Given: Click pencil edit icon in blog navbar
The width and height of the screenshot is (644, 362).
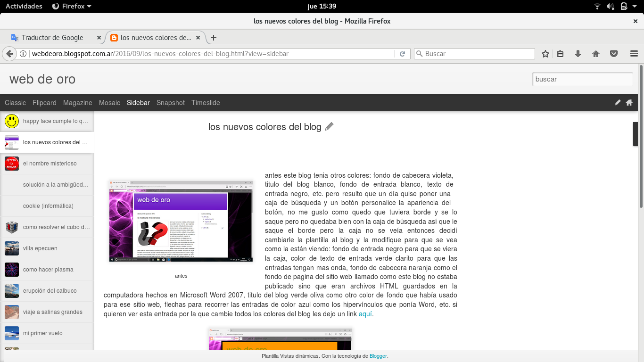Looking at the screenshot, I should pos(618,102).
